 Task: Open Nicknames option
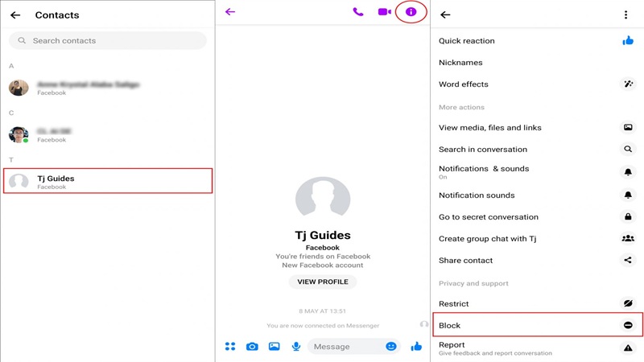pos(537,63)
